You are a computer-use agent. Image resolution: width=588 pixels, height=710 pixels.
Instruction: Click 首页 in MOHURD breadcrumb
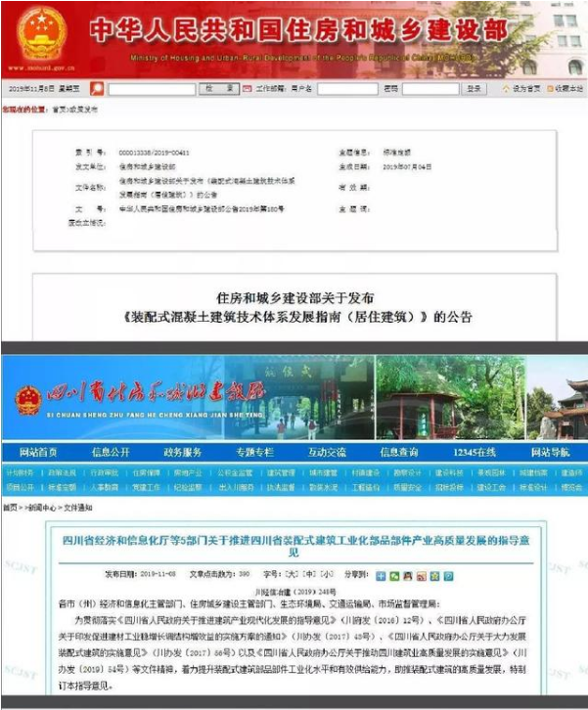59,110
